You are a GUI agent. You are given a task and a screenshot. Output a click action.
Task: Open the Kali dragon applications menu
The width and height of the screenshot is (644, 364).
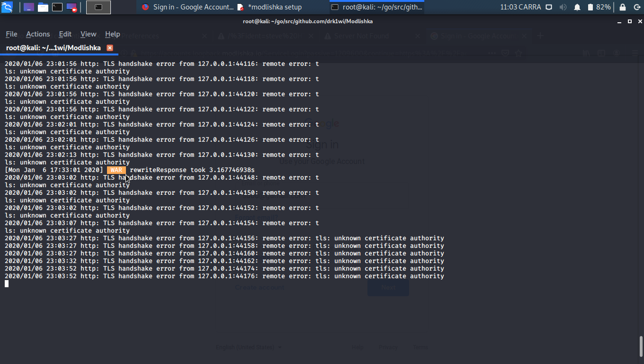click(x=7, y=7)
